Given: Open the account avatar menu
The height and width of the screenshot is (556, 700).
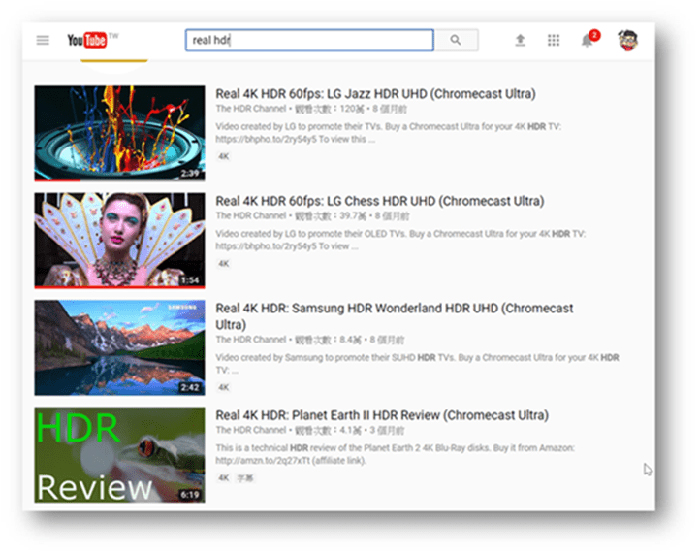Looking at the screenshot, I should 628,40.
